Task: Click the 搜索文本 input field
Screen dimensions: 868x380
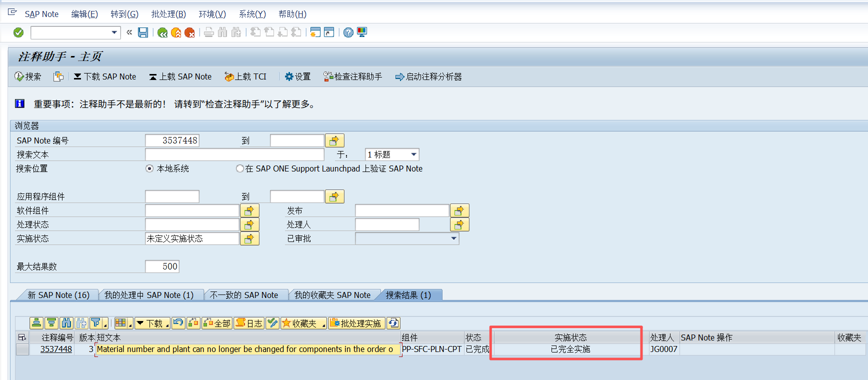Action: point(234,154)
